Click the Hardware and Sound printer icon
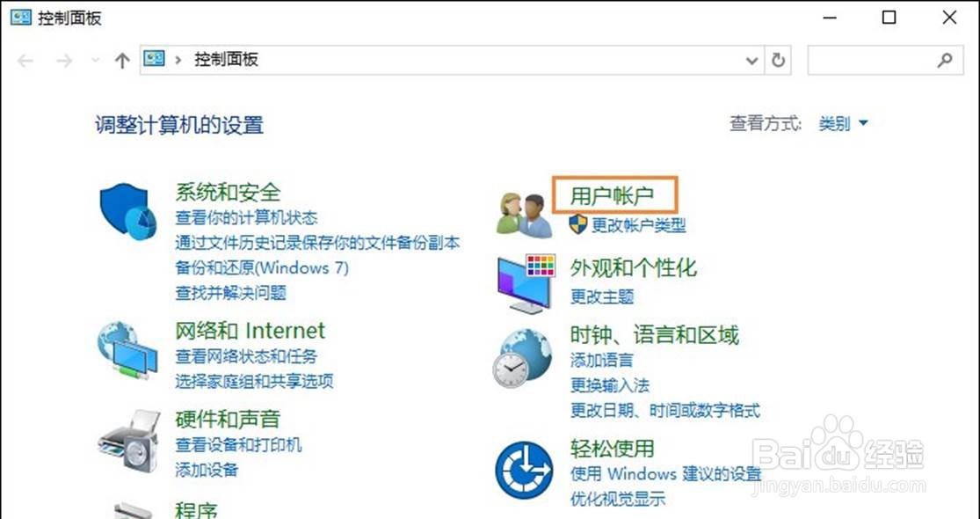This screenshot has width=980, height=519. pos(128,442)
